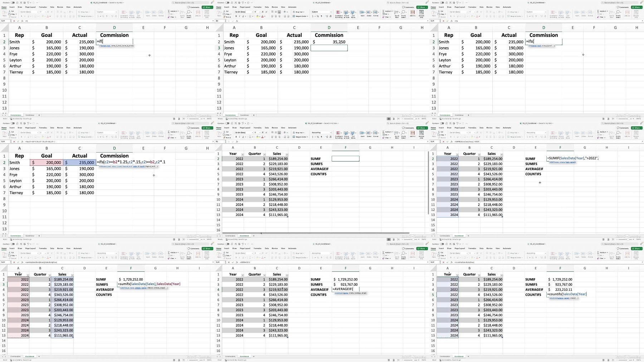Open the Insert tab in the =if( window
The image size is (644, 362).
12,7
